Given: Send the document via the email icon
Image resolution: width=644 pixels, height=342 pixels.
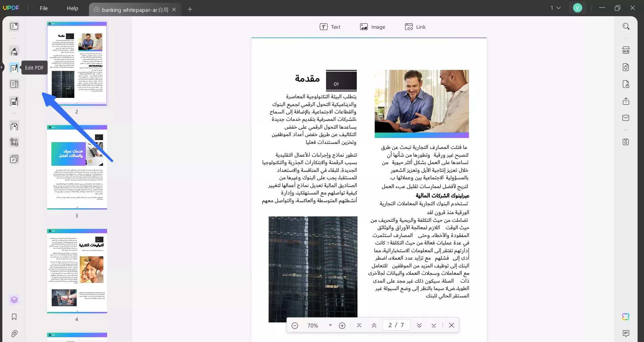Looking at the screenshot, I should click(626, 118).
